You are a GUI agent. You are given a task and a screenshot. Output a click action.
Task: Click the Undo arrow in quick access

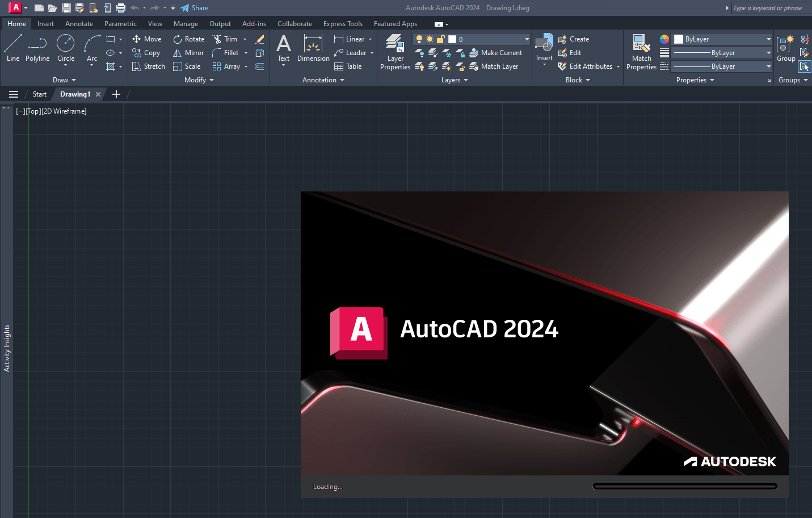[x=134, y=8]
